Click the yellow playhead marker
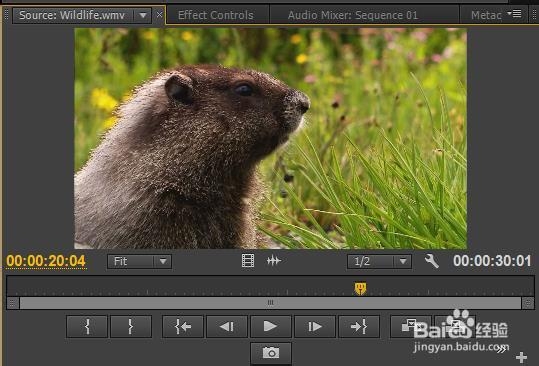 click(x=360, y=288)
